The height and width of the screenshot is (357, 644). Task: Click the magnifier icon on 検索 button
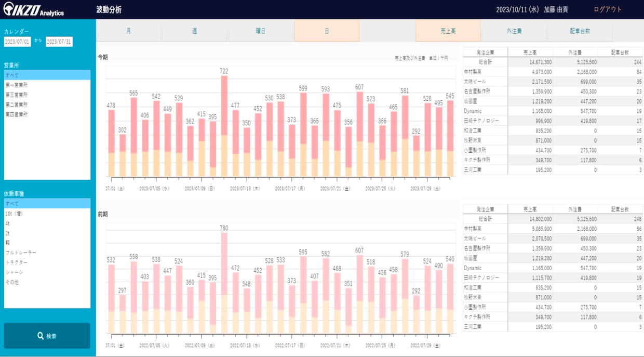[41, 336]
